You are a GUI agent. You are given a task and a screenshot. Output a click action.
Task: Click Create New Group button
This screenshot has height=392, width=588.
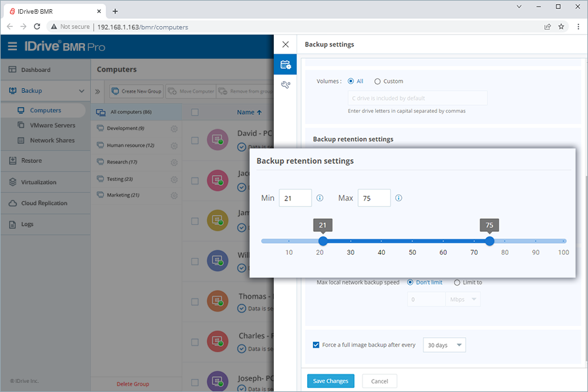(x=137, y=91)
